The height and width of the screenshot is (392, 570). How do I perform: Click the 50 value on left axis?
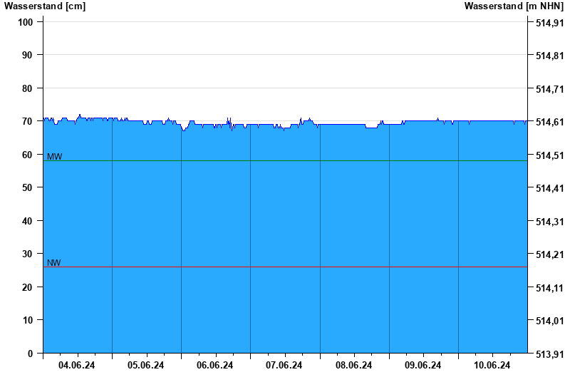27,187
